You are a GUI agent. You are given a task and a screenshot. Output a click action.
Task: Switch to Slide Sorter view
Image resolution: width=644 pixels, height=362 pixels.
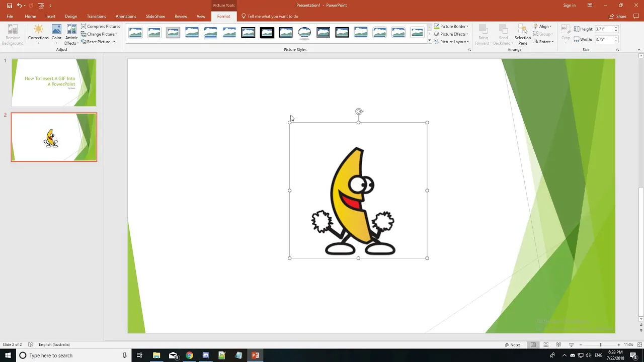pos(546,345)
